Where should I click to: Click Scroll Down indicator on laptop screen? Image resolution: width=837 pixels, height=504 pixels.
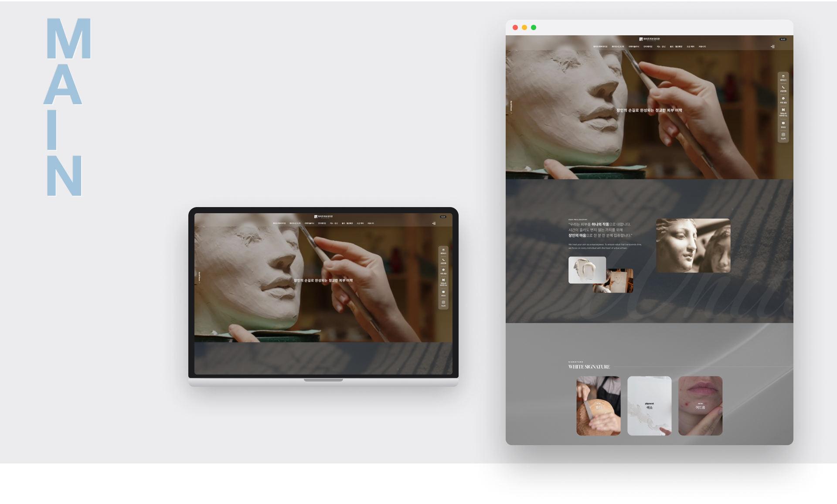click(x=200, y=278)
